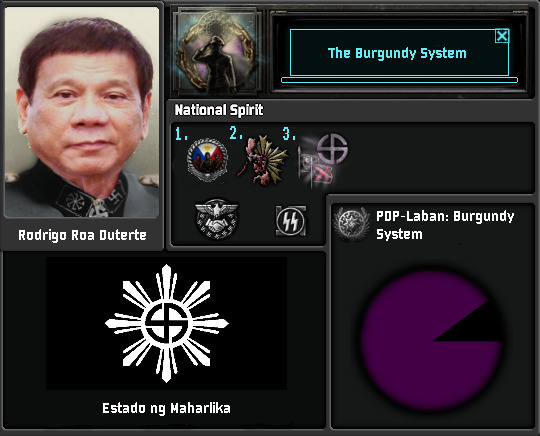Click the National Spirit section header

[x=219, y=110]
